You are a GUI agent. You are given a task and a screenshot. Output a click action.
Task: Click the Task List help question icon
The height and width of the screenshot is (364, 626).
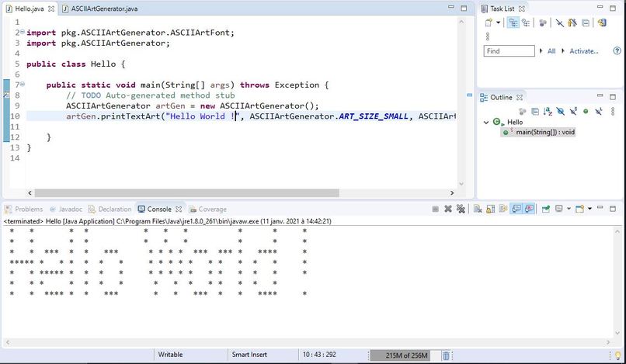click(617, 50)
